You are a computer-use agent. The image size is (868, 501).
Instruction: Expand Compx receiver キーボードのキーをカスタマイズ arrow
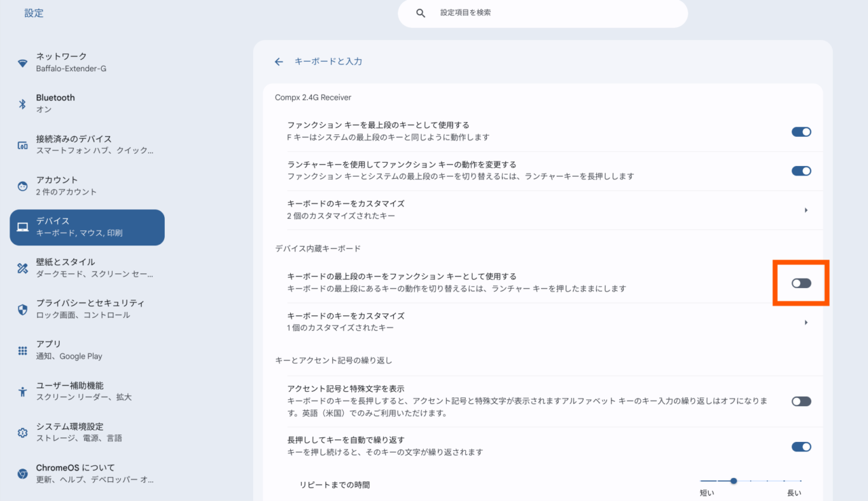pyautogui.click(x=806, y=210)
